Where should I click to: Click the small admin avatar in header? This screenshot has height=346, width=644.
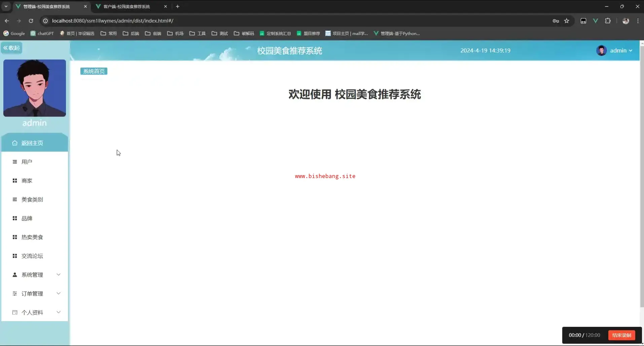[601, 50]
